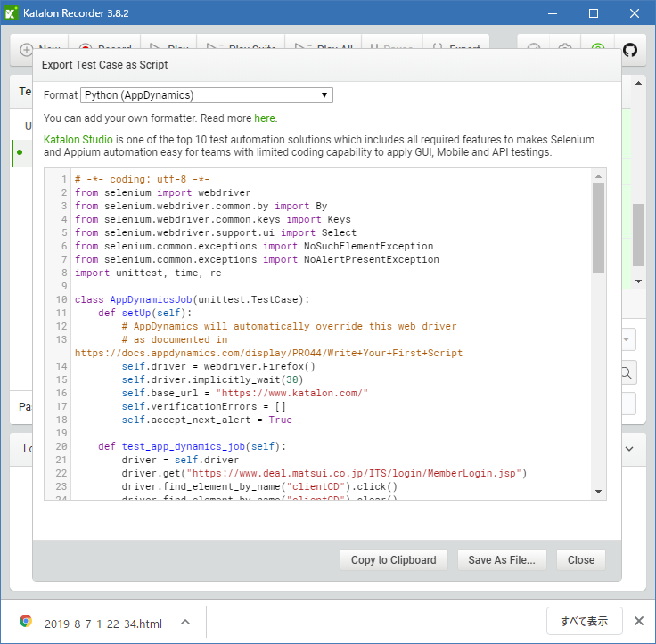
Task: Click the 'def setUp(self):' line
Action: pyautogui.click(x=144, y=314)
